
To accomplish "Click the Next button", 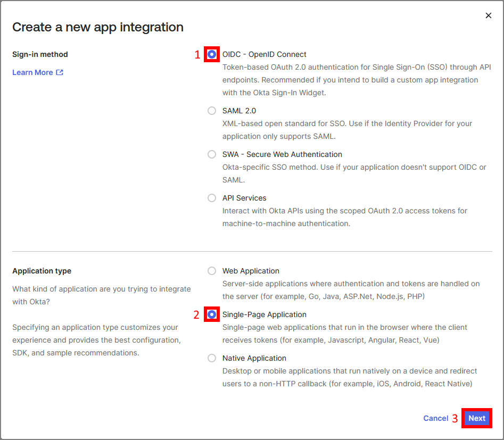I will [476, 418].
